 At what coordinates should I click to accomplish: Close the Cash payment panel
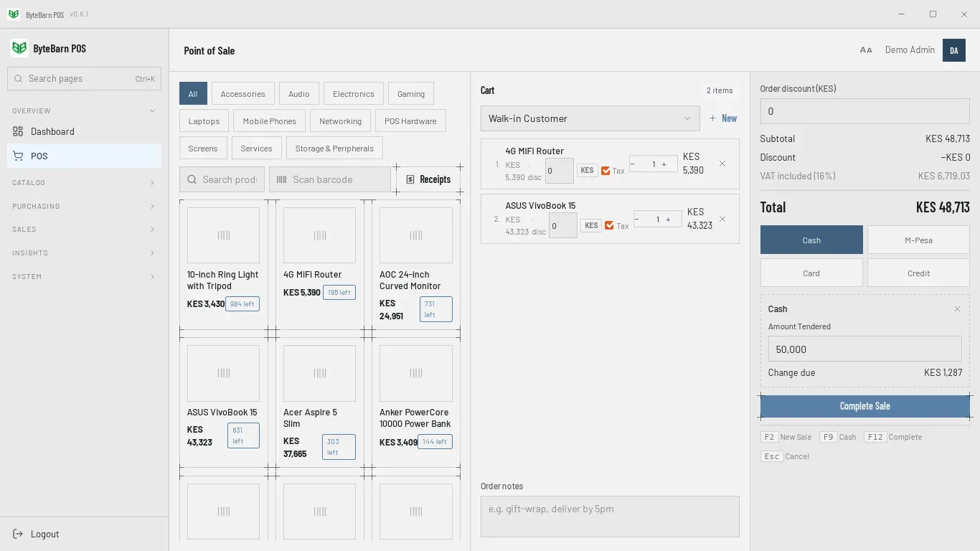[x=957, y=309]
